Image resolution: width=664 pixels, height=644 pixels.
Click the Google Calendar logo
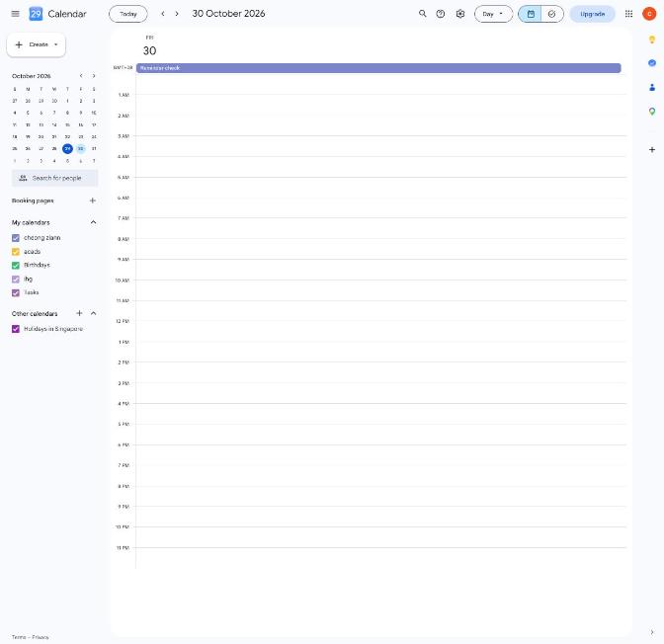pyautogui.click(x=36, y=14)
